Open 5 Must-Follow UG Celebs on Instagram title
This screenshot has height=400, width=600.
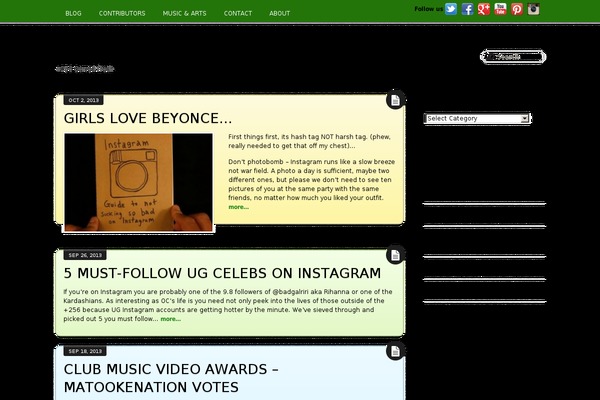click(222, 273)
